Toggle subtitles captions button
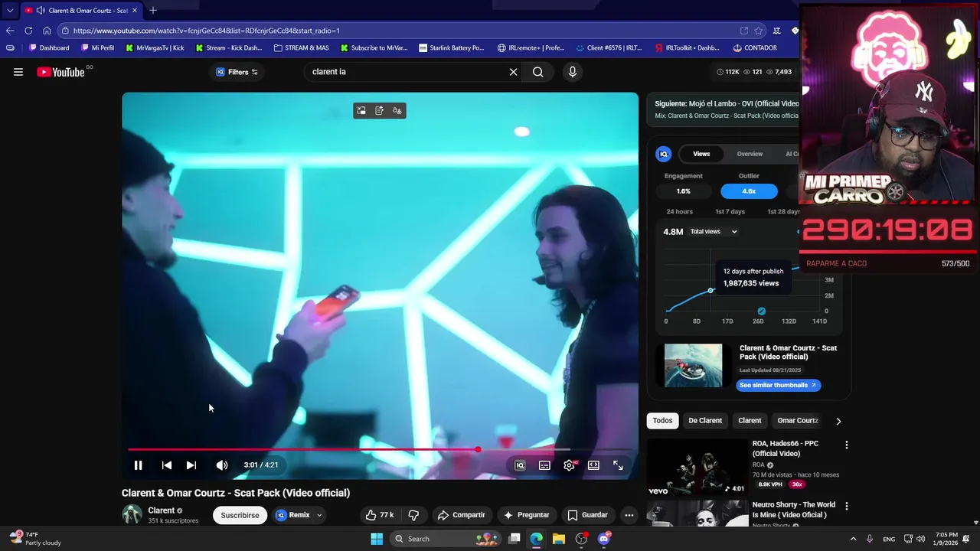This screenshot has width=980, height=551. (x=544, y=465)
